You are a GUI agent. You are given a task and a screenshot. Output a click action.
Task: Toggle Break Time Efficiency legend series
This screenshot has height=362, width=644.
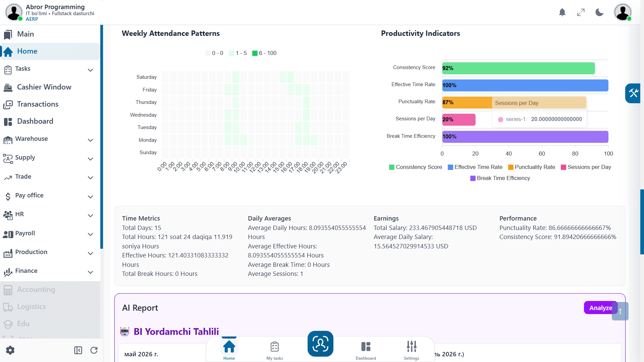[500, 178]
